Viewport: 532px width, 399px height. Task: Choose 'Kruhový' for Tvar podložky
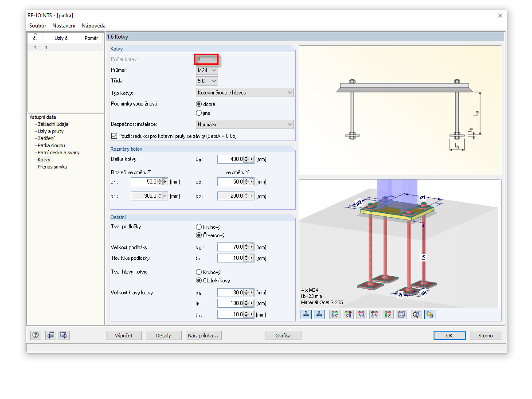point(199,226)
